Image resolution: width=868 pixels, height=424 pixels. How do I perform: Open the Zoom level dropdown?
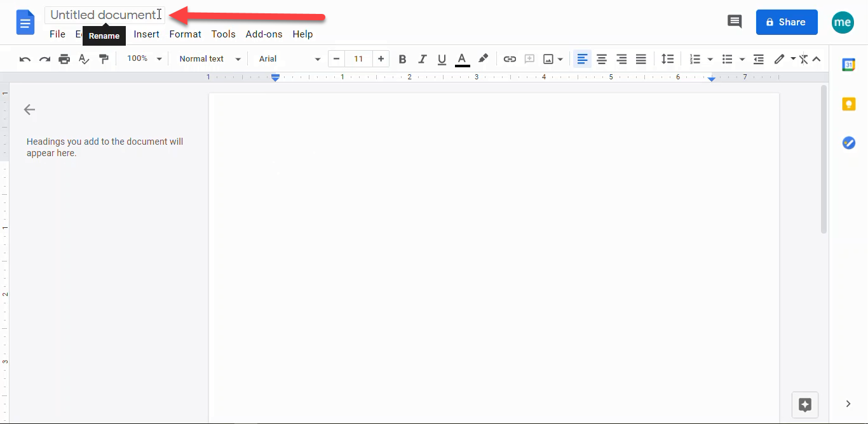[142, 58]
